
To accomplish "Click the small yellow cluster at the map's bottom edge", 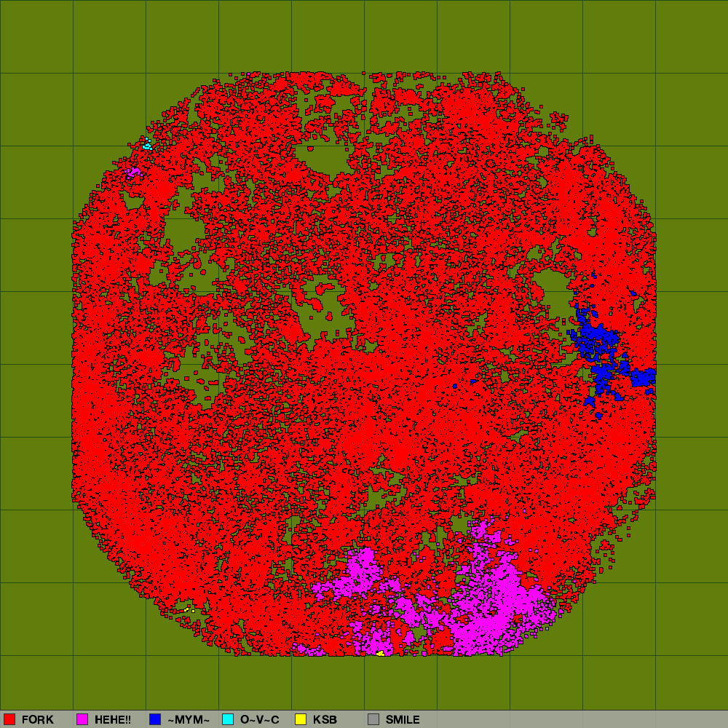I will pyautogui.click(x=380, y=654).
